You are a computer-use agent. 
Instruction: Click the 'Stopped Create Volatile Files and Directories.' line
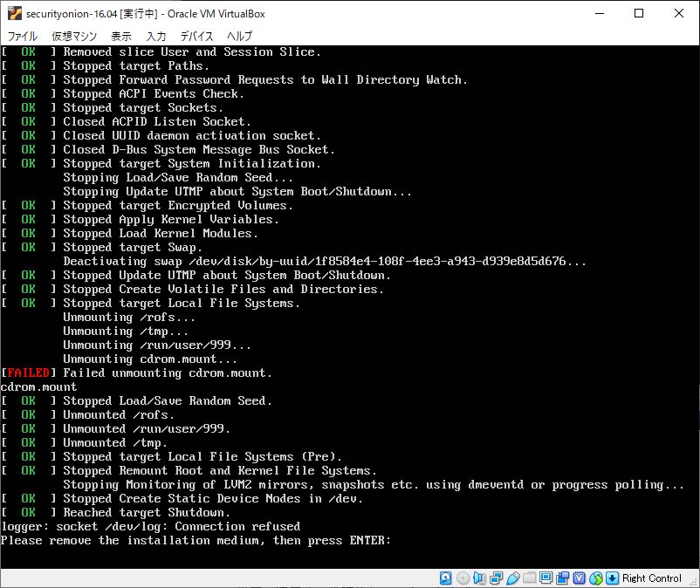tap(223, 289)
